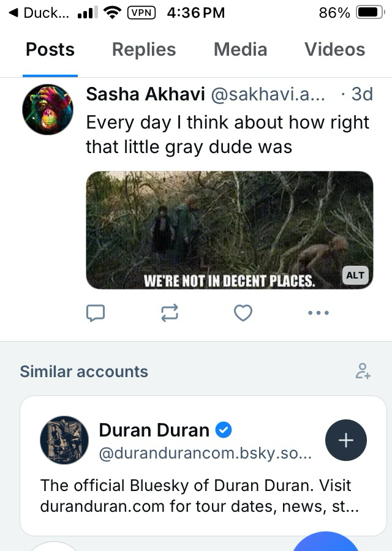Tap the blue verified badge on Duran Duran
The width and height of the screenshot is (392, 551).
coord(224,430)
